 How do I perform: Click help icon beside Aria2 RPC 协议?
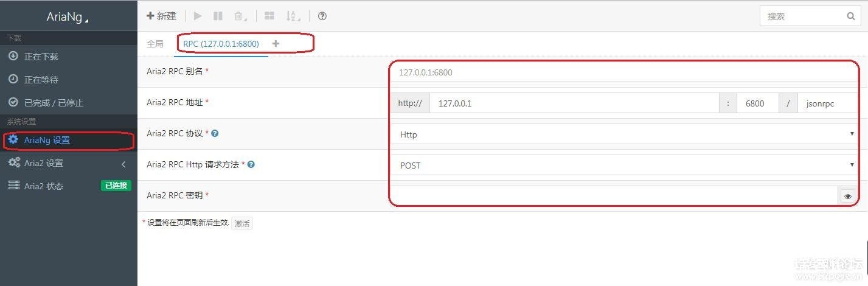215,133
